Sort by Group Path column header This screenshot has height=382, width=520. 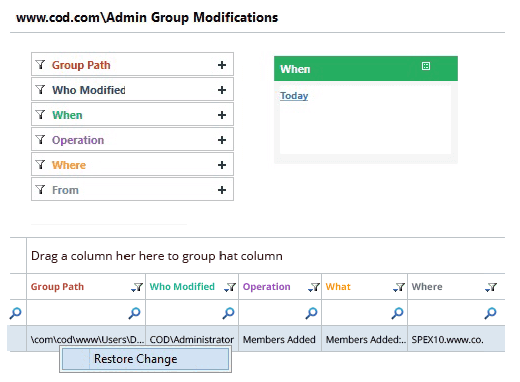pos(57,287)
